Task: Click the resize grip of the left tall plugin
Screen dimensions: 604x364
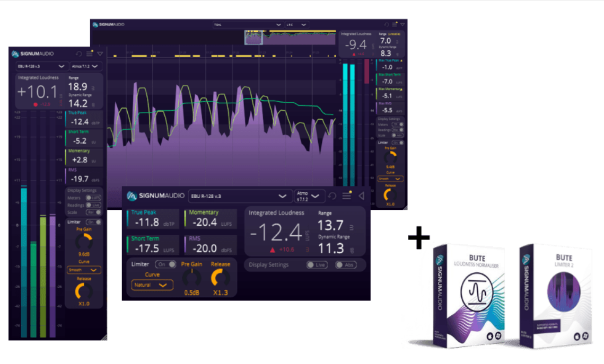Action: (103, 338)
